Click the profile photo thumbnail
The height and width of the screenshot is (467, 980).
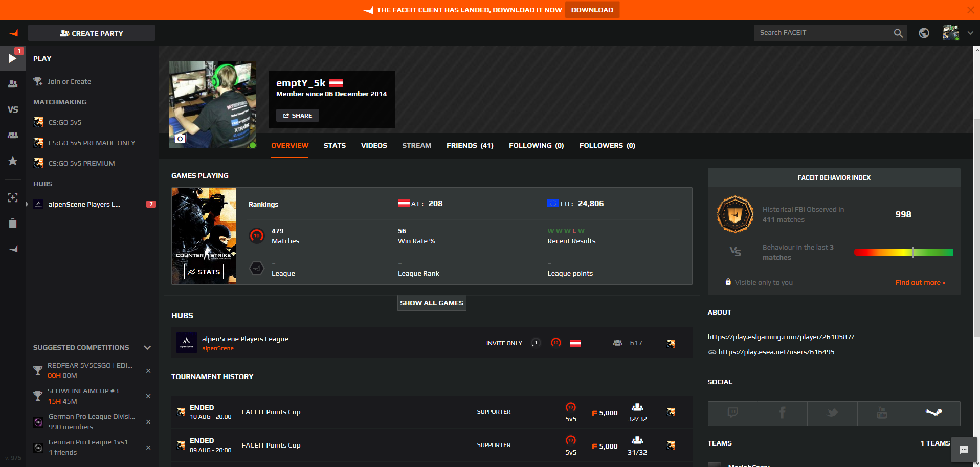(x=212, y=105)
